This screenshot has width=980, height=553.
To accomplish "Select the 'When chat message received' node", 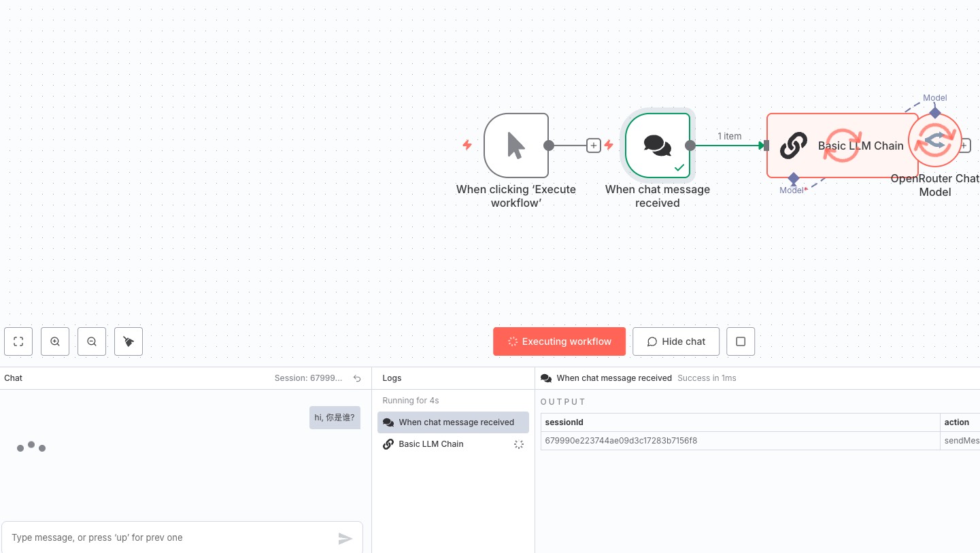I will coord(657,145).
